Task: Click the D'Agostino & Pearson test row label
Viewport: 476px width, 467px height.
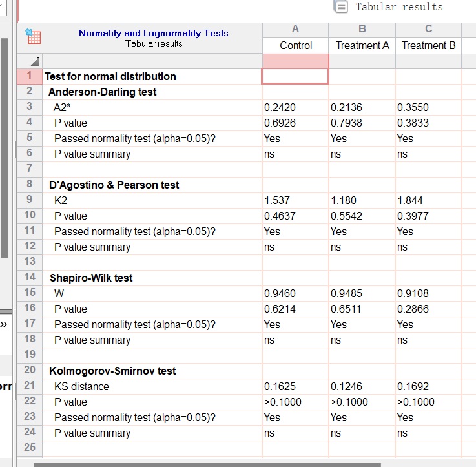Action: point(114,185)
